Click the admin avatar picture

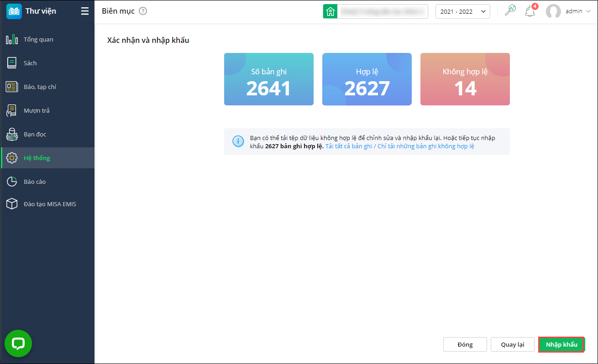coord(553,11)
